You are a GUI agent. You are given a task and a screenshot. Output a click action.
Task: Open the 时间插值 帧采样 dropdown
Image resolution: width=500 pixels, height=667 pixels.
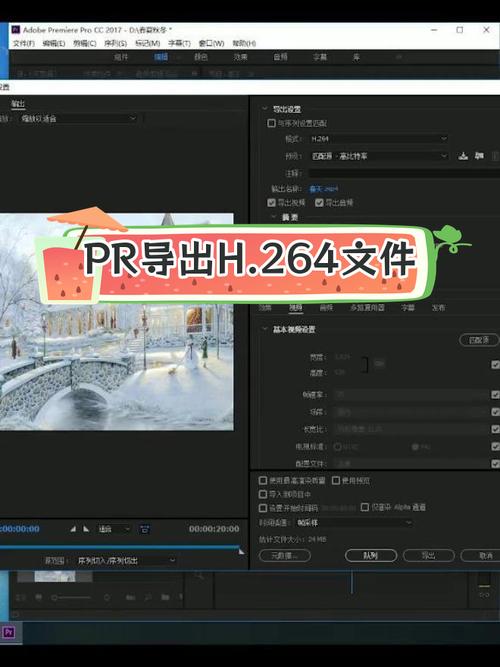(354, 523)
